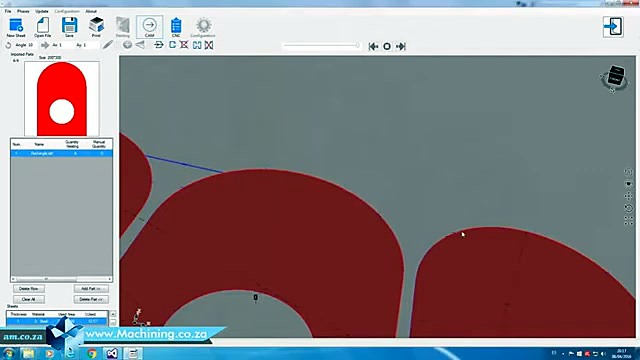Open the File menu

point(8,11)
